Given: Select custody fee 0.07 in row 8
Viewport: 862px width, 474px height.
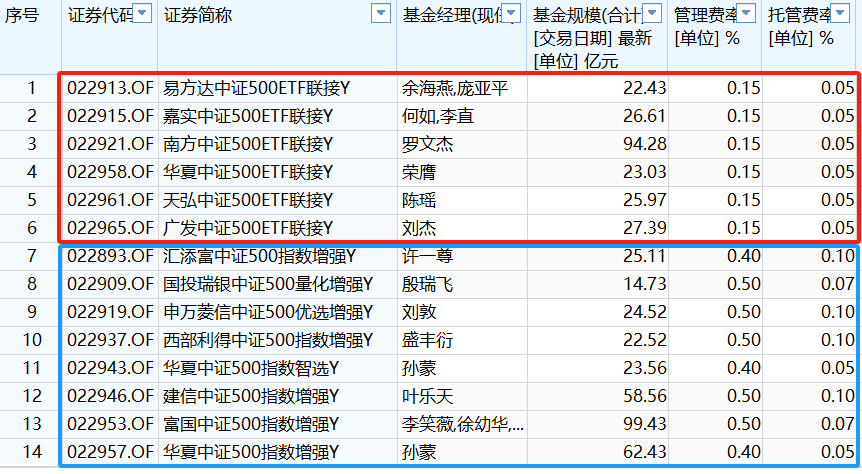Looking at the screenshot, I should [838, 284].
